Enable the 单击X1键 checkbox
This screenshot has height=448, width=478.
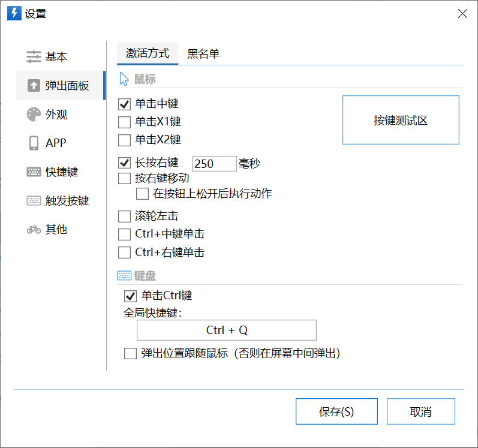click(124, 122)
